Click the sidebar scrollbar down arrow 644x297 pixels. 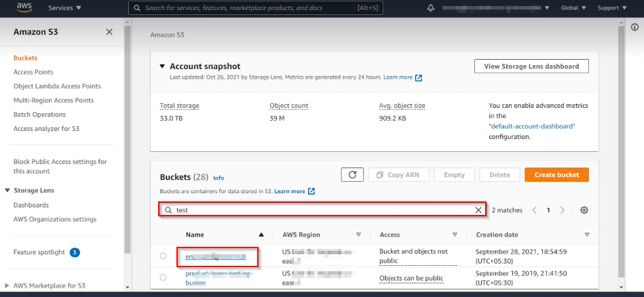point(128,287)
